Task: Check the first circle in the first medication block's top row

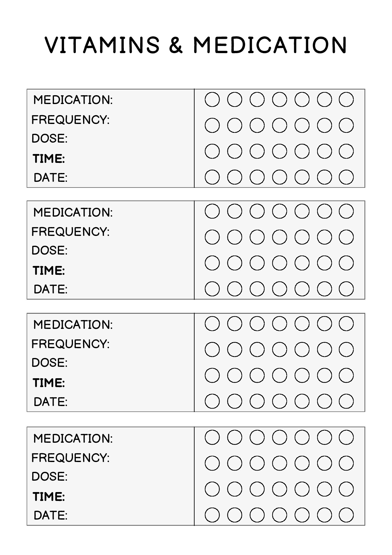Action: click(212, 100)
